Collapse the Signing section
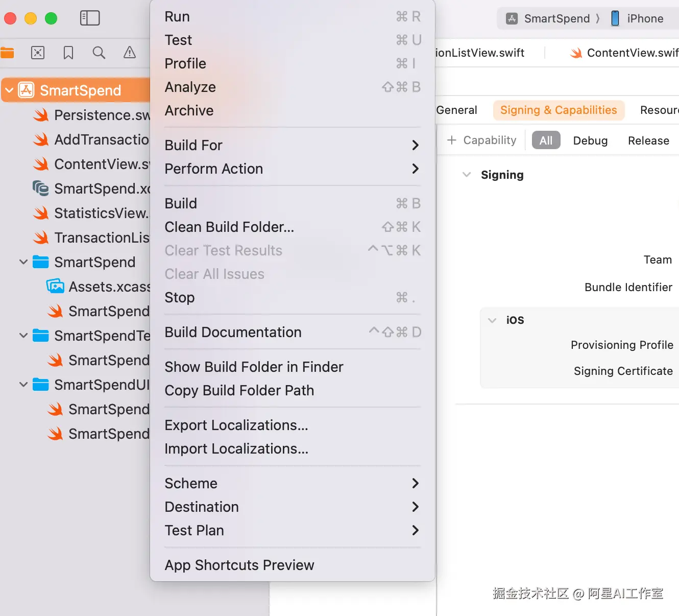679x616 pixels. tap(467, 175)
